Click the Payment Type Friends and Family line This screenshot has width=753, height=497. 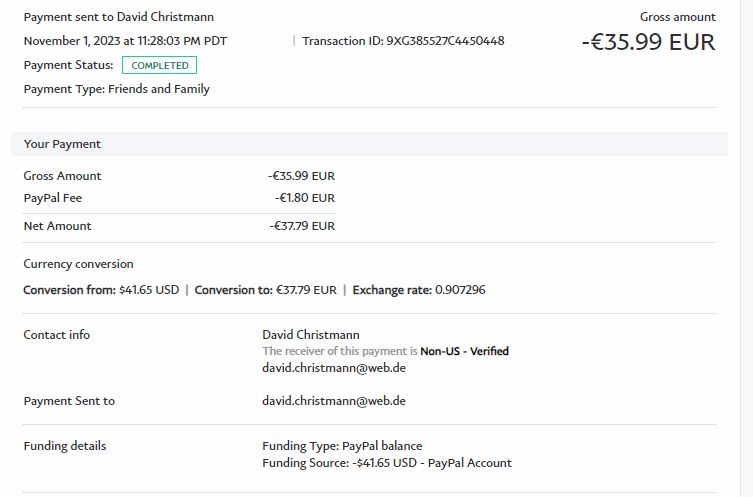(116, 89)
